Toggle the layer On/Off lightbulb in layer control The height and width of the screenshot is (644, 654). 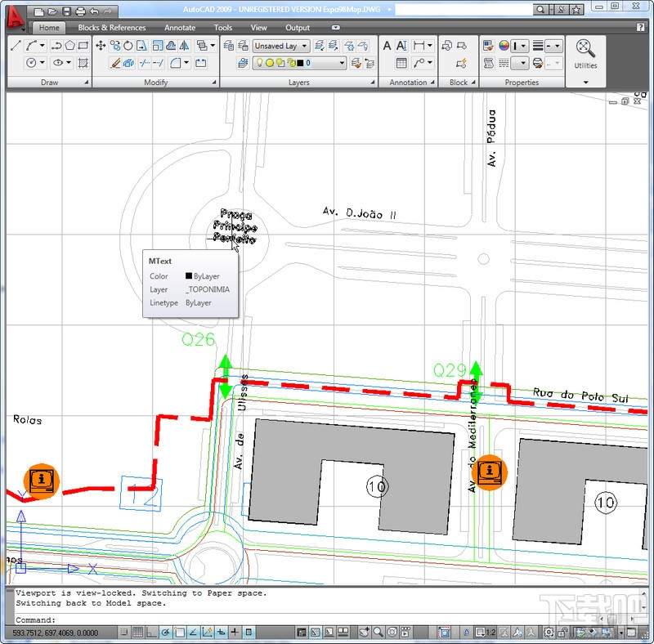[x=259, y=62]
